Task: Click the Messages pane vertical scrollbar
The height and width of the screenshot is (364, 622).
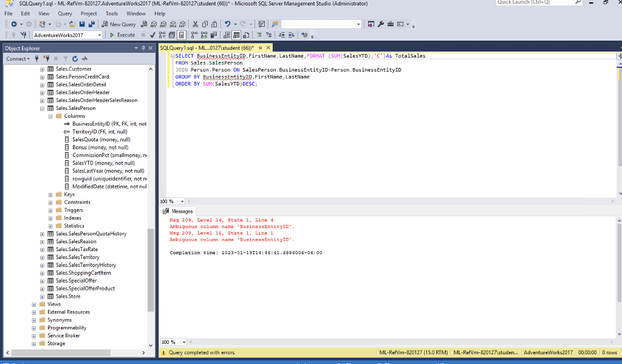Action: 619,263
